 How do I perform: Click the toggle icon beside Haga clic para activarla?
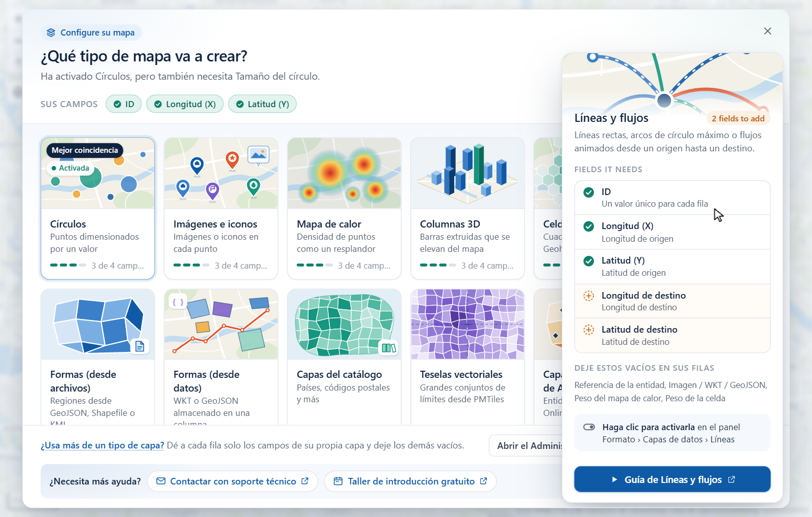coord(589,427)
